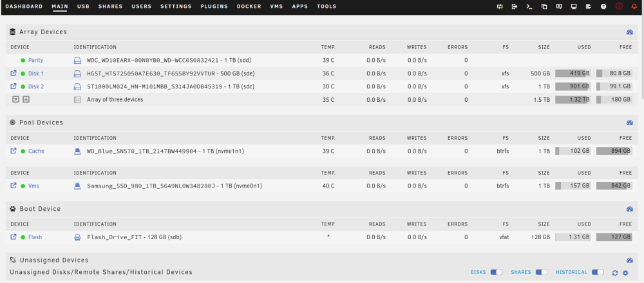Open the Flash boot device link
Screen dimensions: 644x283
[35, 237]
